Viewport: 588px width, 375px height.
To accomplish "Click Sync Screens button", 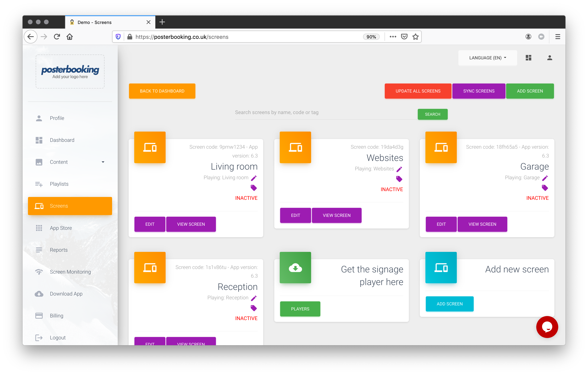I will point(479,91).
